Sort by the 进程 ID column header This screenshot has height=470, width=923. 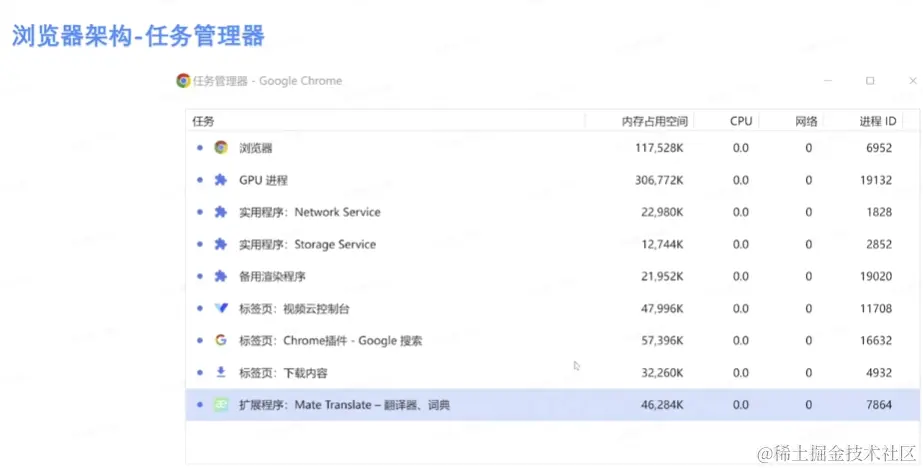pyautogui.click(x=863, y=121)
